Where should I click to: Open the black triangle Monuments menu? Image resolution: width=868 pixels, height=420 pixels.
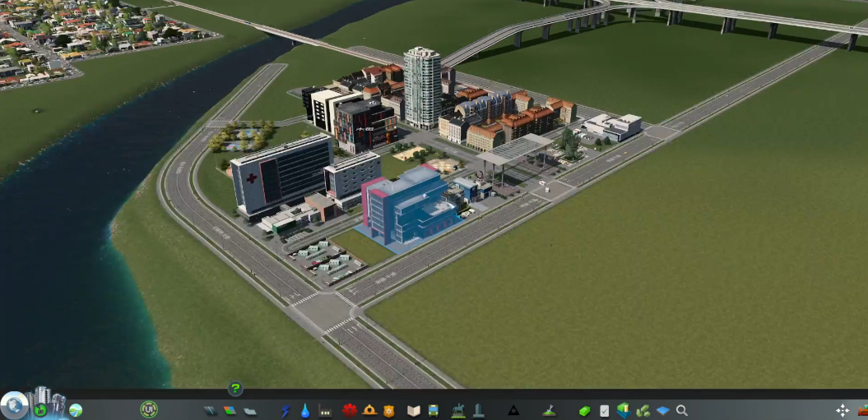pos(513,411)
